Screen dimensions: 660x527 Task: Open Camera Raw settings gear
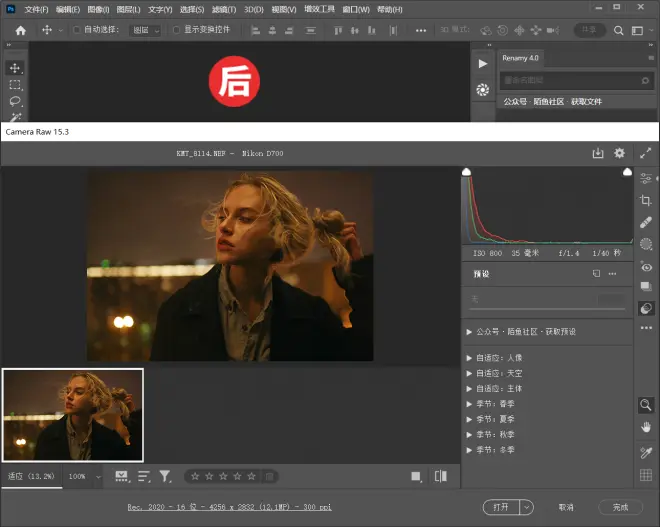click(x=620, y=153)
